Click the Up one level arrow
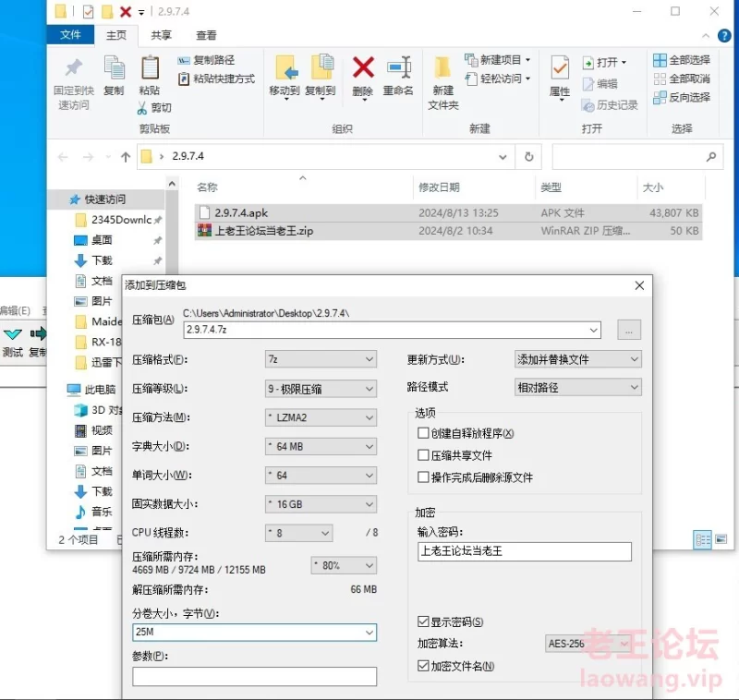This screenshot has width=739, height=700. pyautogui.click(x=126, y=157)
